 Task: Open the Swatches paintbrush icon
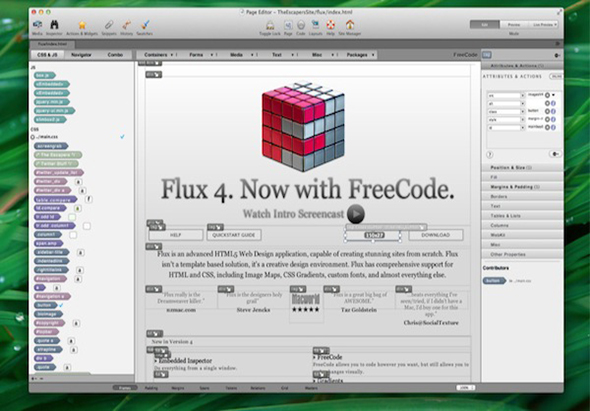click(x=144, y=25)
